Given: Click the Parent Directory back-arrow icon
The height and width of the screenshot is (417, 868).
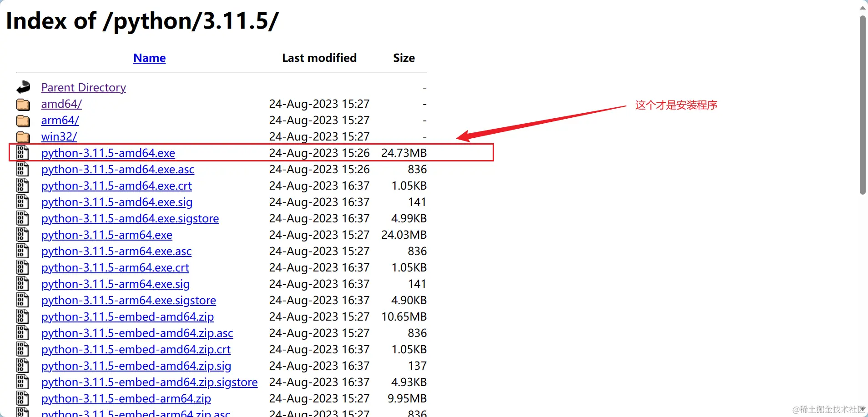Looking at the screenshot, I should 23,87.
